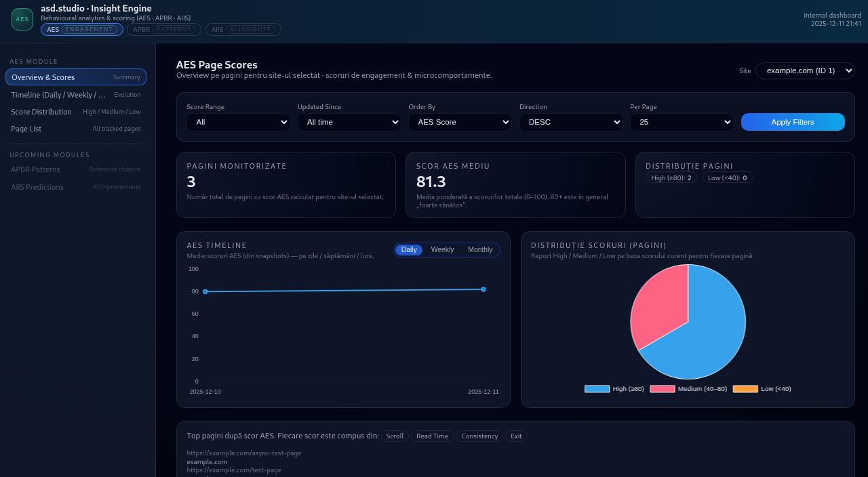Select Overview & Scores in sidebar
Screen dimensions: 868x477
[76, 77]
